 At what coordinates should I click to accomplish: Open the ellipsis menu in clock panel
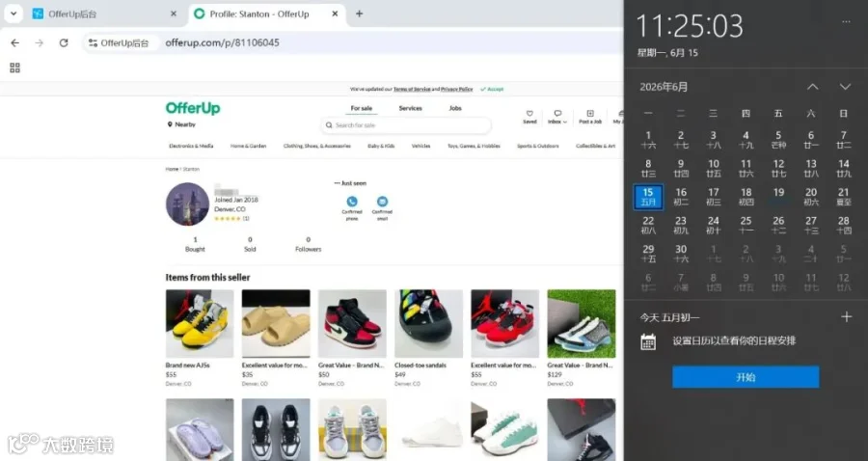tap(846, 21)
